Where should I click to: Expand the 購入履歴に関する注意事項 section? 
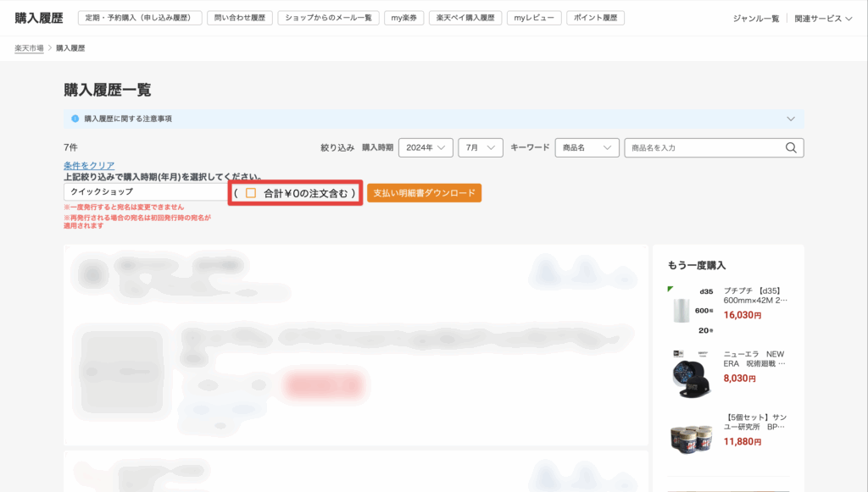click(790, 119)
